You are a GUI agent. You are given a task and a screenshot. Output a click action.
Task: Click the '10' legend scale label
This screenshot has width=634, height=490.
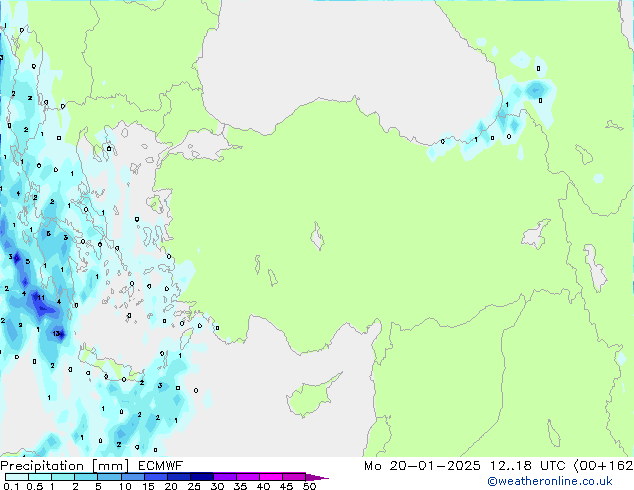coord(125,486)
